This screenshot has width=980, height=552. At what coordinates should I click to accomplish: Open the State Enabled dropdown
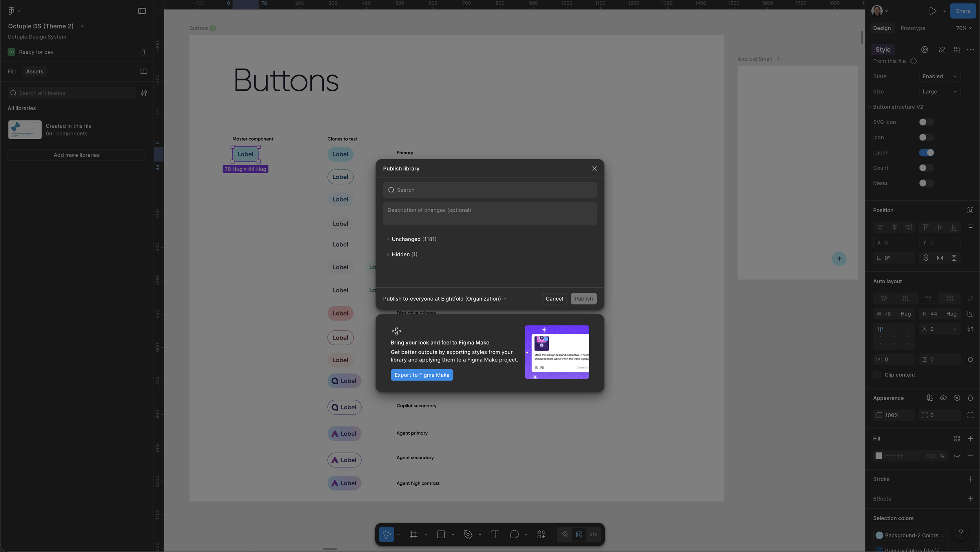click(x=939, y=76)
